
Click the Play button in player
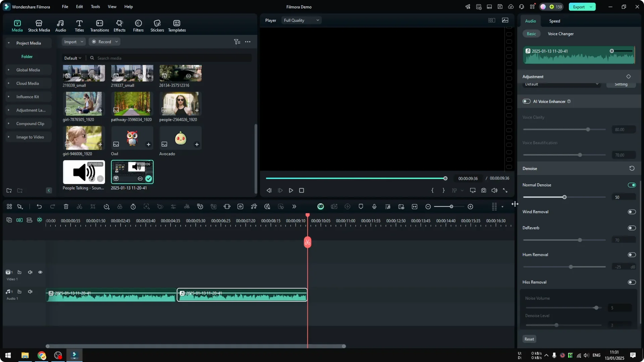pos(291,190)
